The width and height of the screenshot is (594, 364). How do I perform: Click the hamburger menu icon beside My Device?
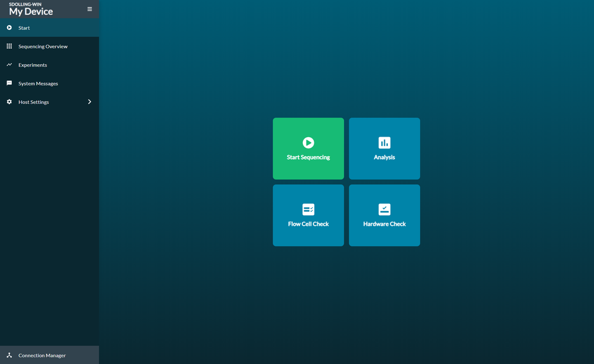click(x=90, y=9)
